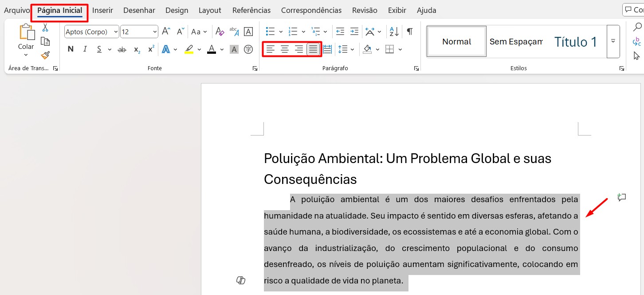Insert a numbered list
The width and height of the screenshot is (644, 295).
tap(293, 32)
